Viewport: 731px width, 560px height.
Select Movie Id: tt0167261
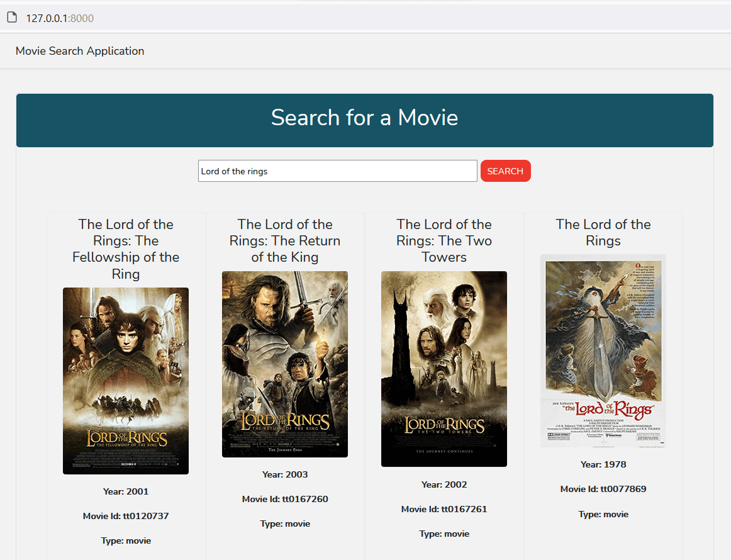pos(444,509)
